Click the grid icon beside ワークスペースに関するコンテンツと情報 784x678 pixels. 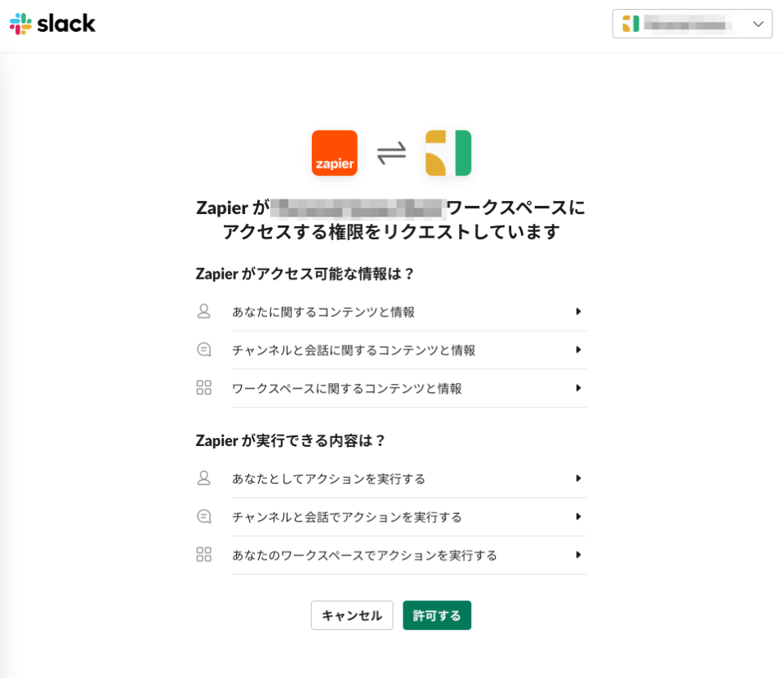coord(204,388)
